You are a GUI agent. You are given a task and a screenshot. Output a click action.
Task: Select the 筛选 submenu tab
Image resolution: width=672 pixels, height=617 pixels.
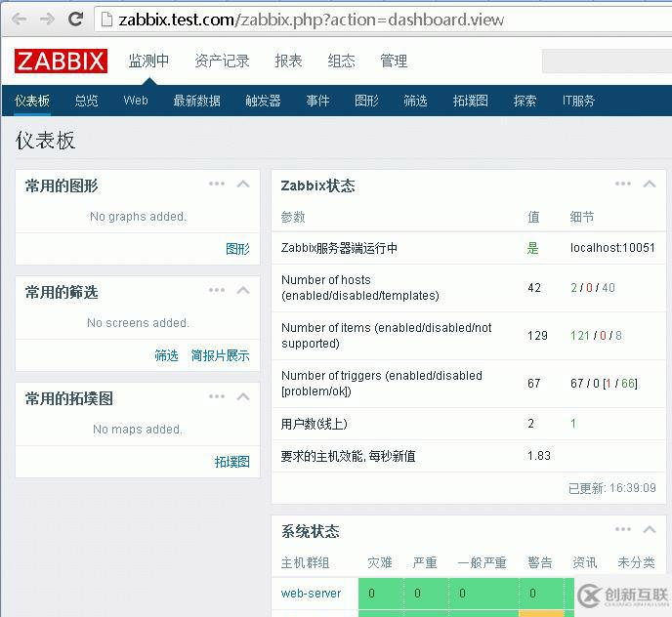[415, 101]
